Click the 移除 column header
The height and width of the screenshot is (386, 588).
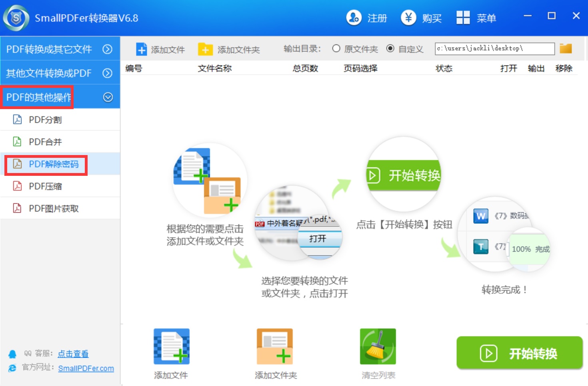click(x=564, y=68)
